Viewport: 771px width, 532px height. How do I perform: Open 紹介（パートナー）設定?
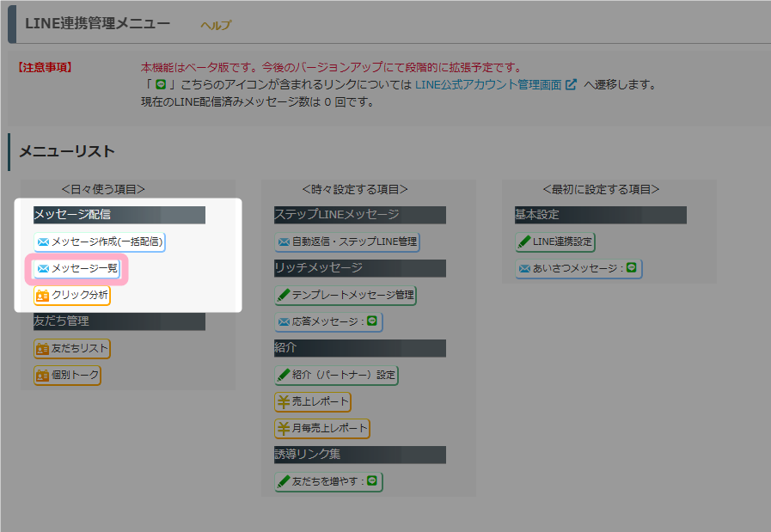coord(336,376)
